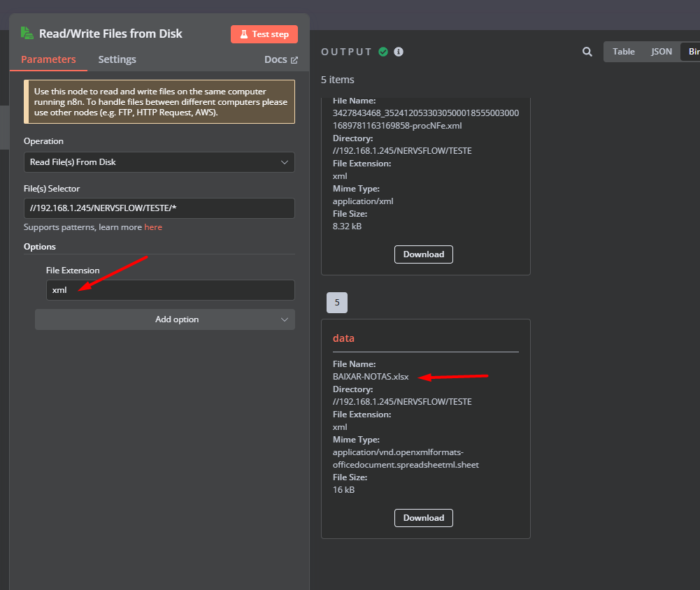
Task: Click the 'data' heading of item 5
Action: click(343, 338)
